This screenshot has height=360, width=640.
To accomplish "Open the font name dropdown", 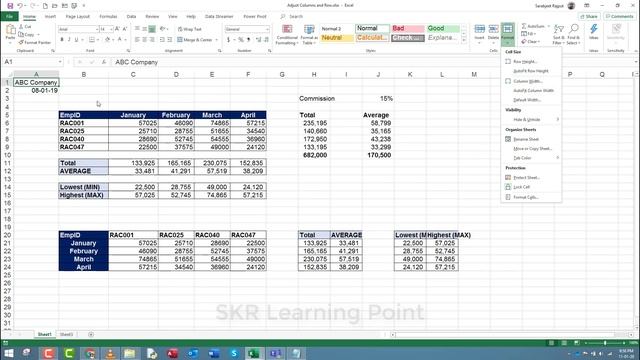I will tap(97, 29).
